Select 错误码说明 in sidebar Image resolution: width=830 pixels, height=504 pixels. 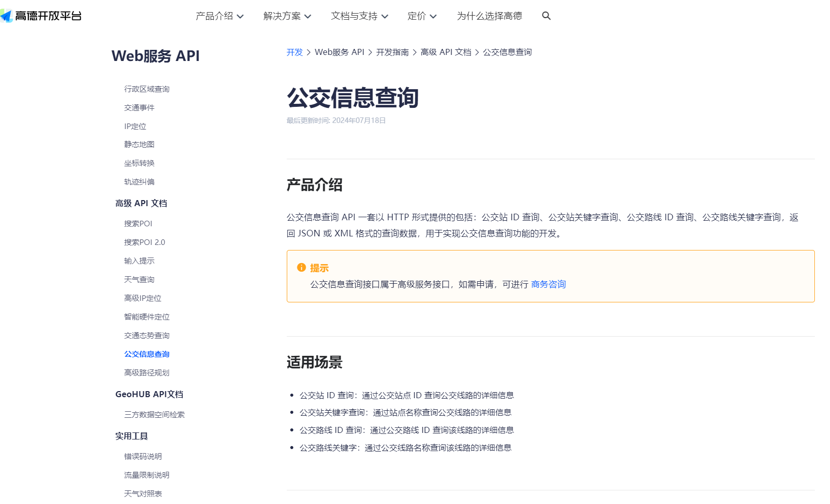[143, 457]
